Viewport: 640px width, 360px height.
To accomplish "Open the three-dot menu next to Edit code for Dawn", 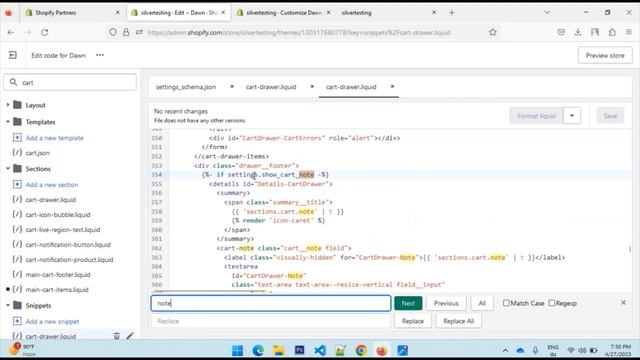I will tap(100, 55).
